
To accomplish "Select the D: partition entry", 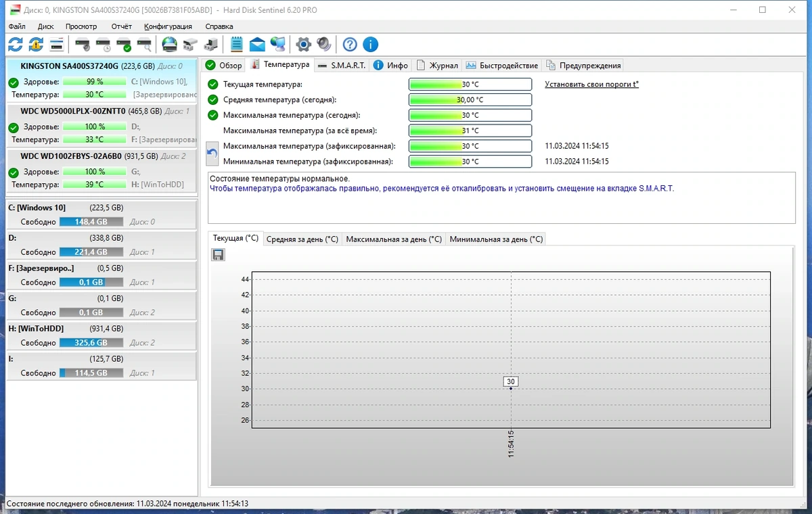I will click(x=101, y=245).
